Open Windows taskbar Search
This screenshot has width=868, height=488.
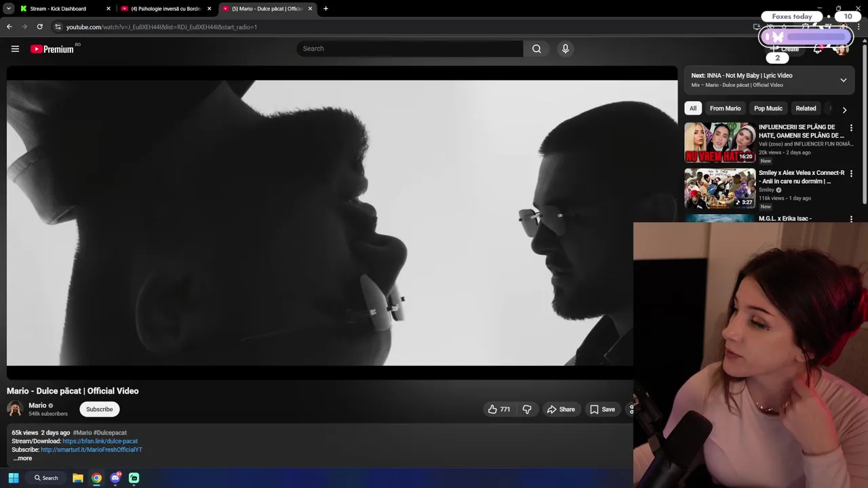[46, 478]
